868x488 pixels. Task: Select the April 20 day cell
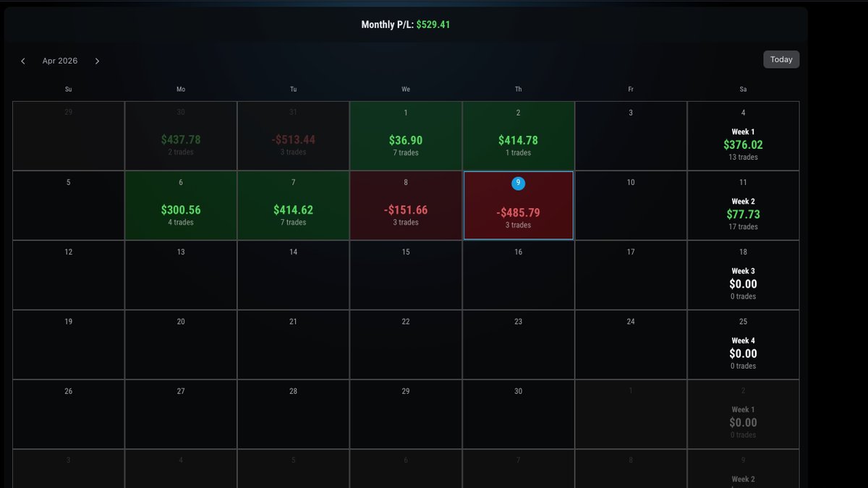tap(181, 344)
